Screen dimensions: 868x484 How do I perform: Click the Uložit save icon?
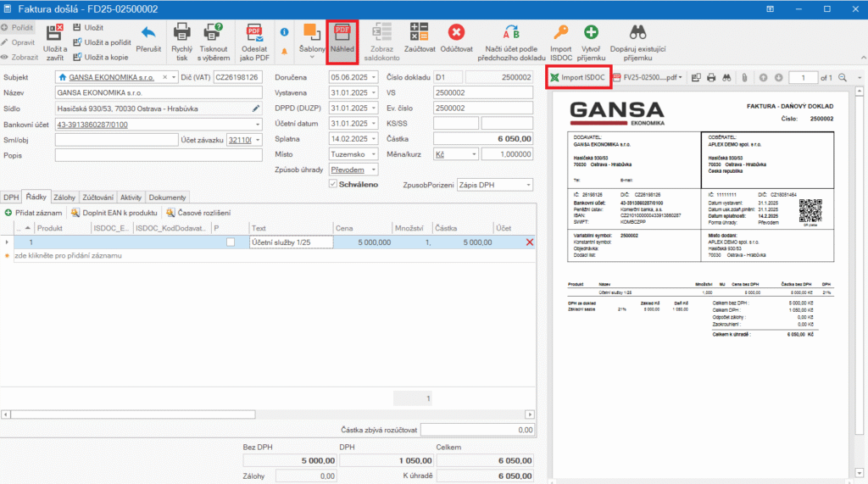point(77,27)
